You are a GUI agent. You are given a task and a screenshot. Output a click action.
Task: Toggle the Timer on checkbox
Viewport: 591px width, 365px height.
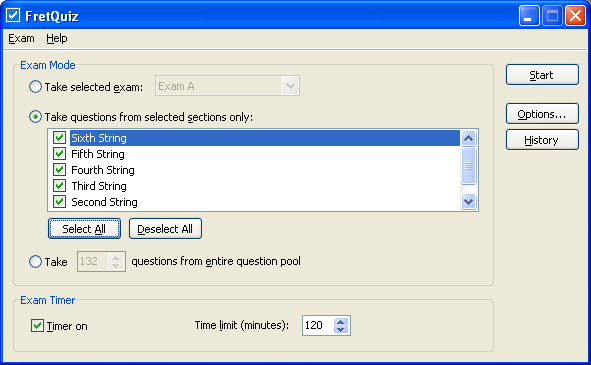pos(37,325)
